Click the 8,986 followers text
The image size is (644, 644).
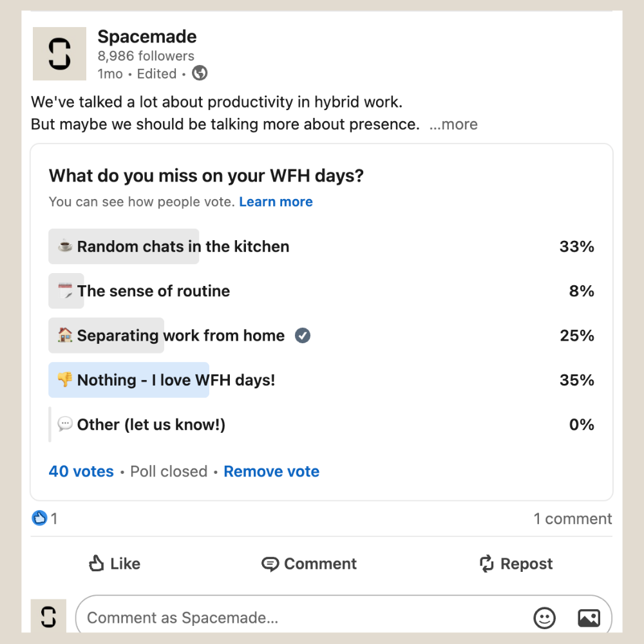point(146,56)
